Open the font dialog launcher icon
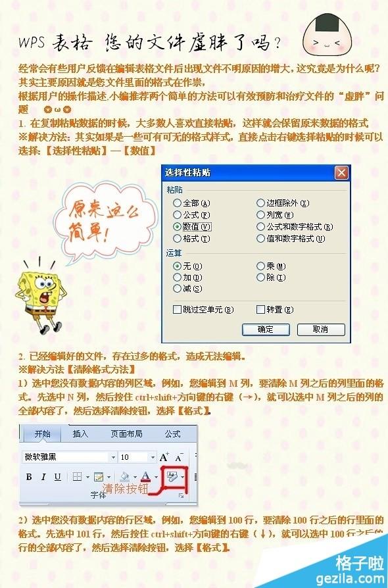This screenshot has width=388, height=588. click(x=182, y=496)
